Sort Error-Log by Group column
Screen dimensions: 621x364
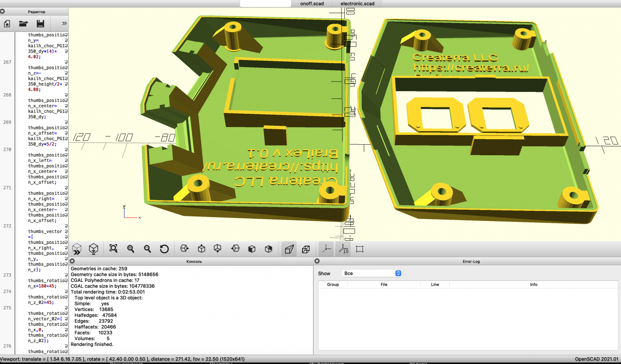pyautogui.click(x=333, y=284)
